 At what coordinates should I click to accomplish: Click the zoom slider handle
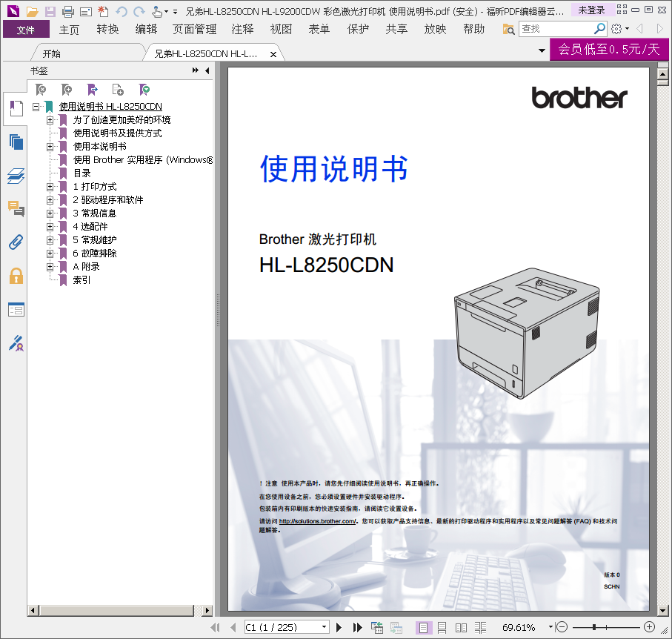click(x=594, y=627)
